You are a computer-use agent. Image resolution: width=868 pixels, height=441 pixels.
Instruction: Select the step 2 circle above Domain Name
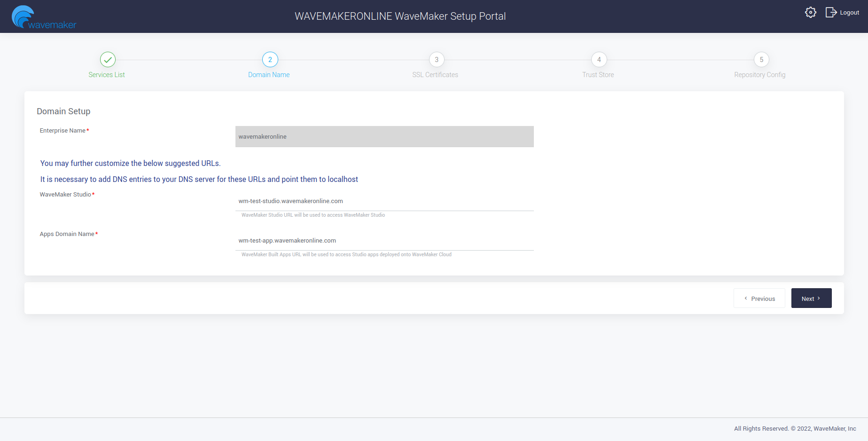pos(269,60)
